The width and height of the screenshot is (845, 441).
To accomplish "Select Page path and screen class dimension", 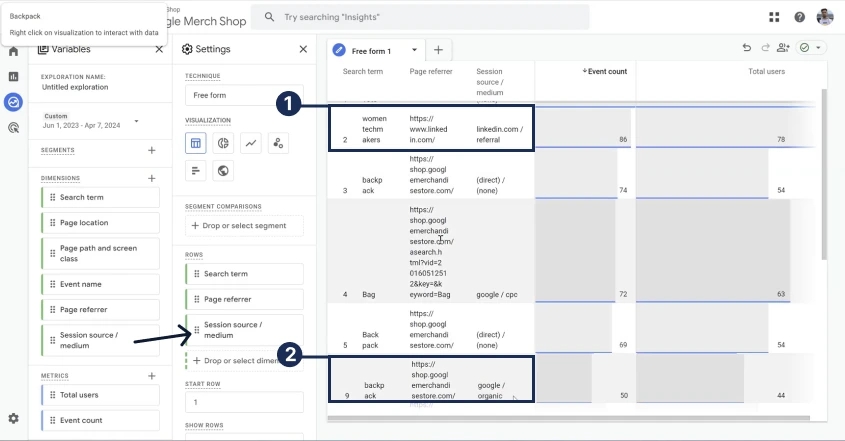I will [100, 253].
